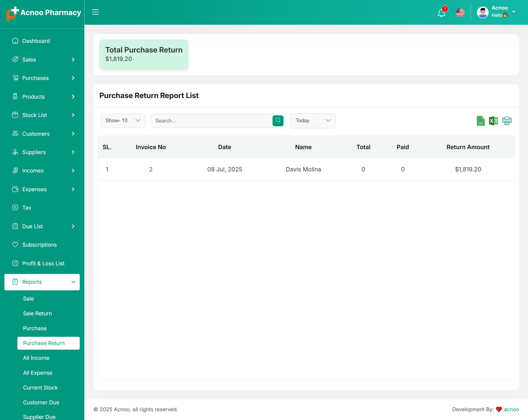Open the Dashboard menu item
The width and height of the screenshot is (528, 420).
coord(36,41)
